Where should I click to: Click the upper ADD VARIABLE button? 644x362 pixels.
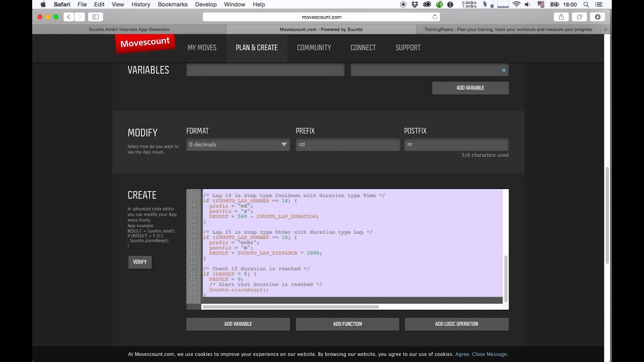click(470, 88)
